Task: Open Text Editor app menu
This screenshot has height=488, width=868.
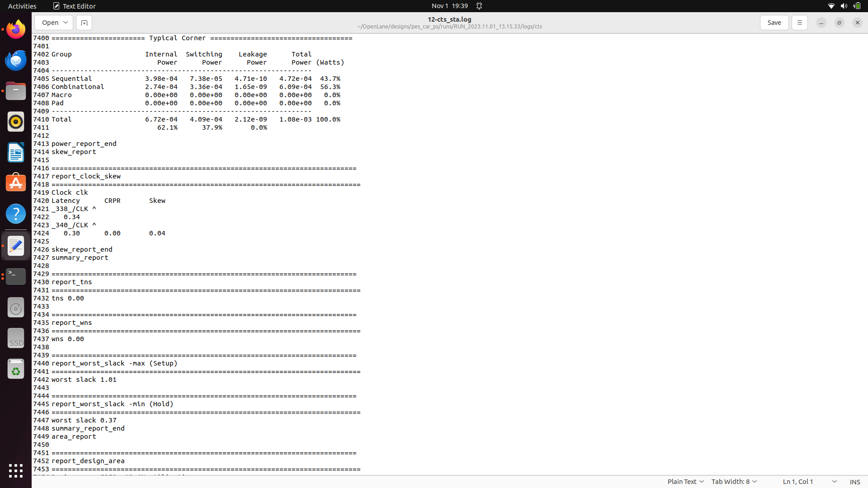Action: pos(75,6)
